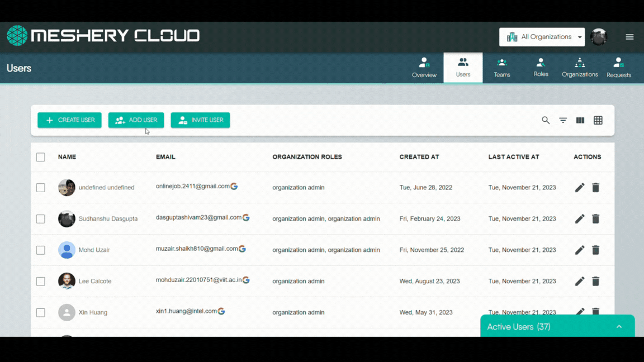The height and width of the screenshot is (362, 644).
Task: Open the Organizations tab
Action: click(x=580, y=67)
